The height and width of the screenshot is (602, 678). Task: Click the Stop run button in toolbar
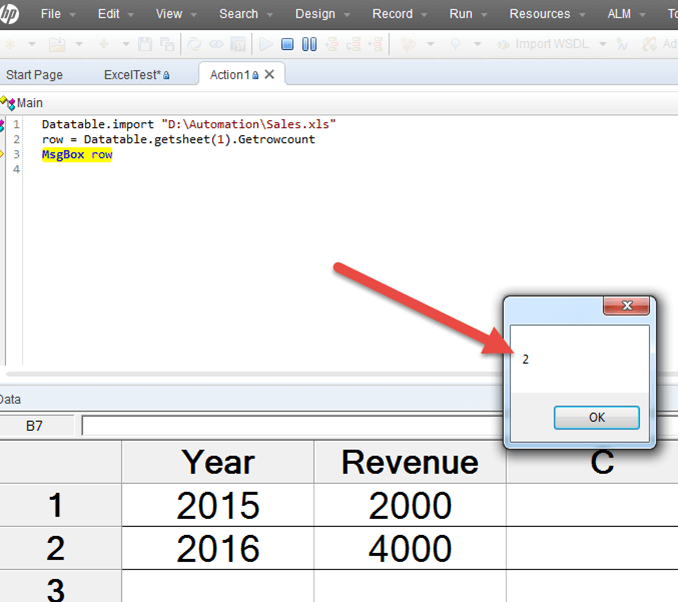[287, 45]
